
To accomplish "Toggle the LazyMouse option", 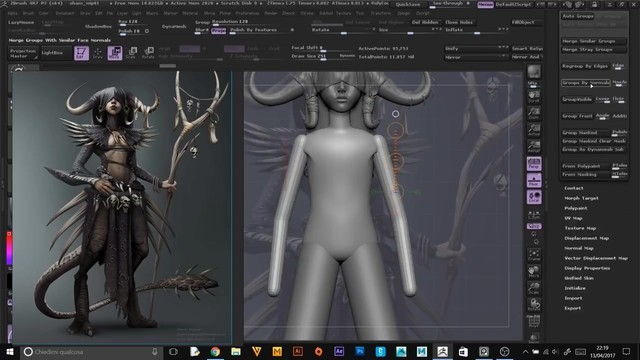I will 21,22.
